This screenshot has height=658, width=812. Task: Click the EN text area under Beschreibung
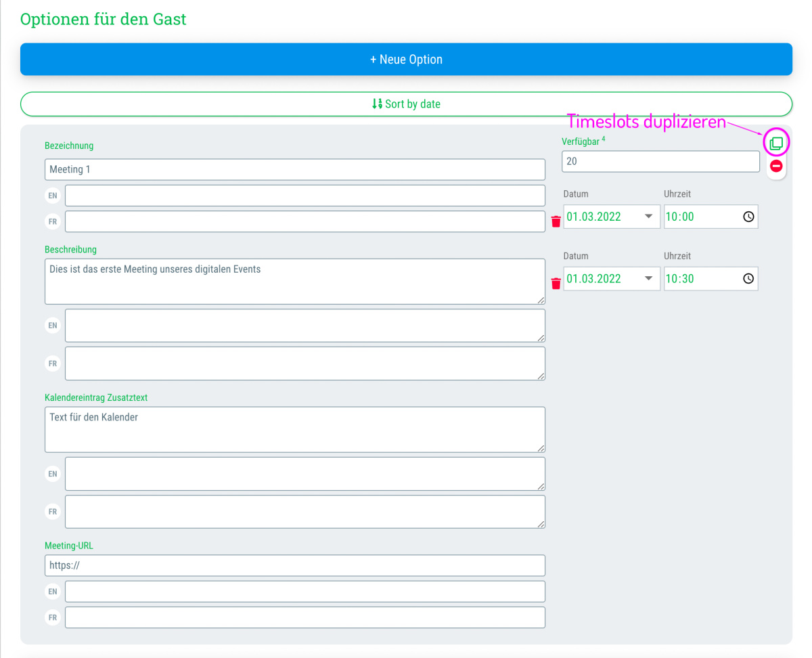point(305,326)
